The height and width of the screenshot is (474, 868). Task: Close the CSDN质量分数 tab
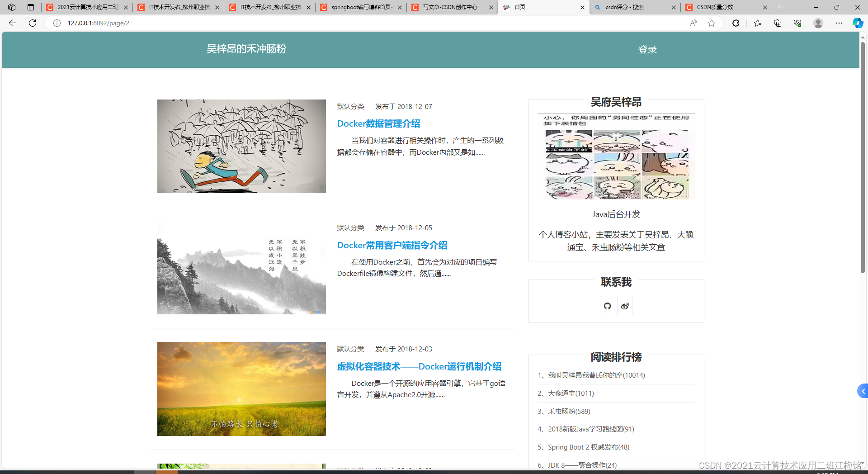pos(765,7)
